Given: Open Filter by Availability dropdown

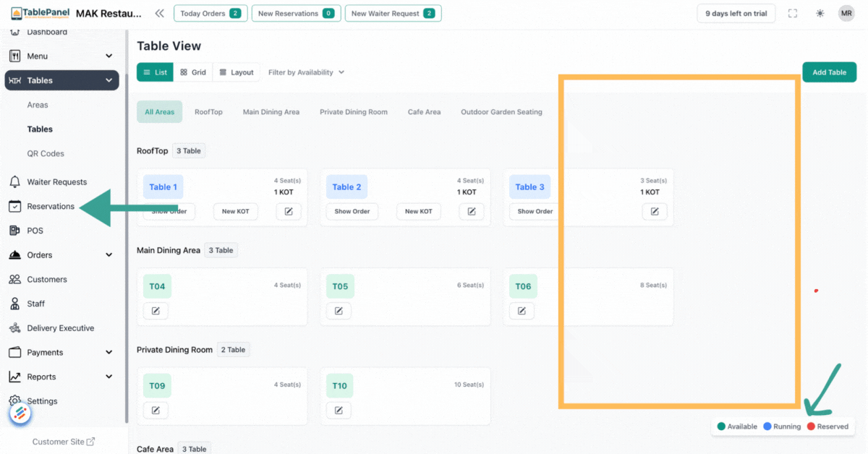Looking at the screenshot, I should (x=306, y=72).
